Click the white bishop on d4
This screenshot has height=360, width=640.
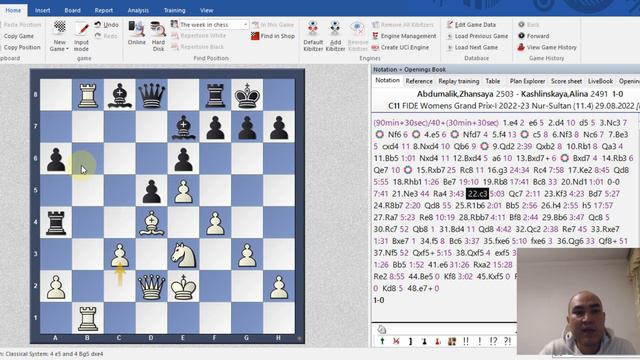pyautogui.click(x=151, y=222)
